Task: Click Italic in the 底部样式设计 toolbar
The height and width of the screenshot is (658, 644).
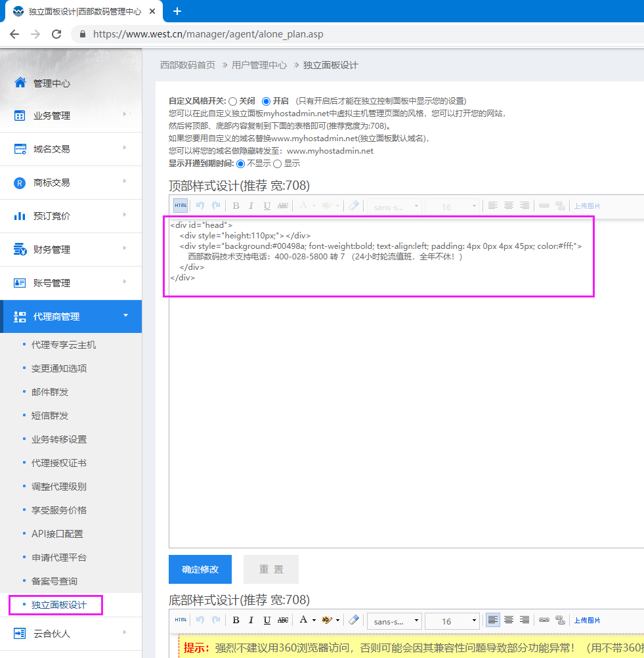Action: pos(251,620)
